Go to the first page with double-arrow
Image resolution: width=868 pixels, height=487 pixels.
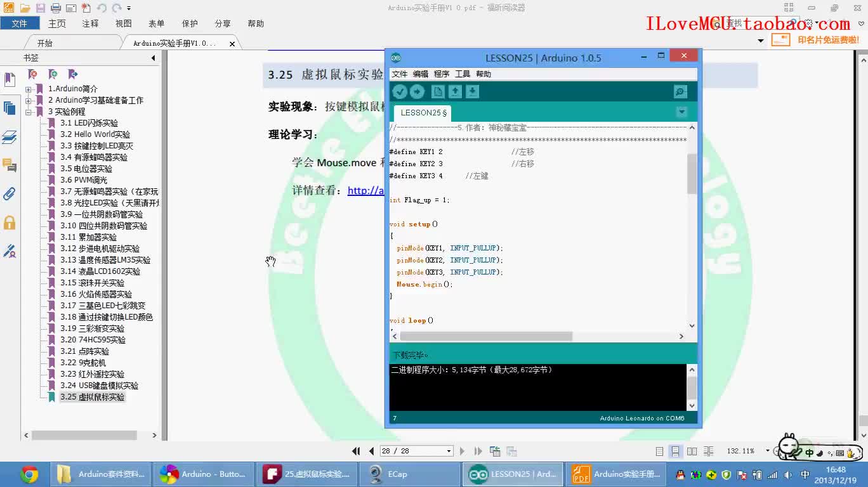click(356, 451)
